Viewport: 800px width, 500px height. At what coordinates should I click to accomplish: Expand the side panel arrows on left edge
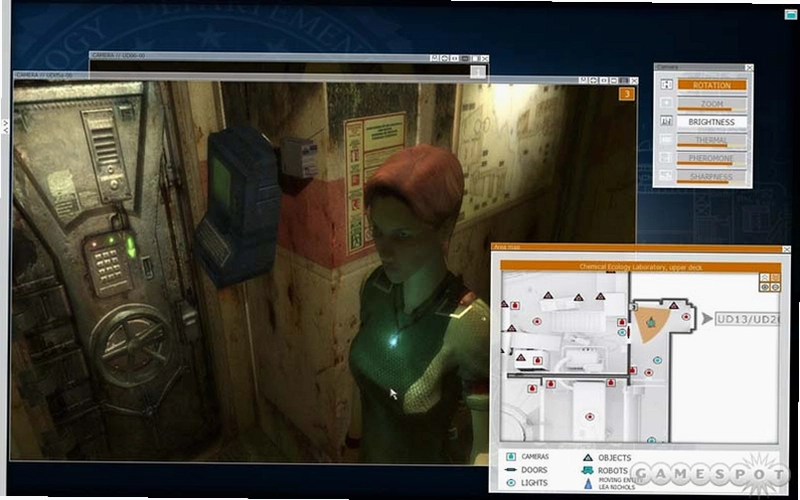click(5, 126)
